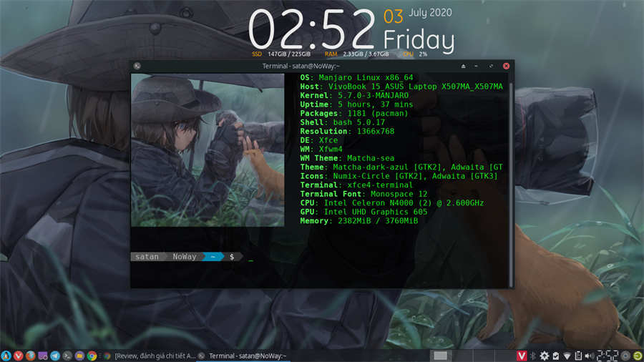Click the 'Packages: 1181 (pacman)' line
The width and height of the screenshot is (644, 362).
point(354,114)
